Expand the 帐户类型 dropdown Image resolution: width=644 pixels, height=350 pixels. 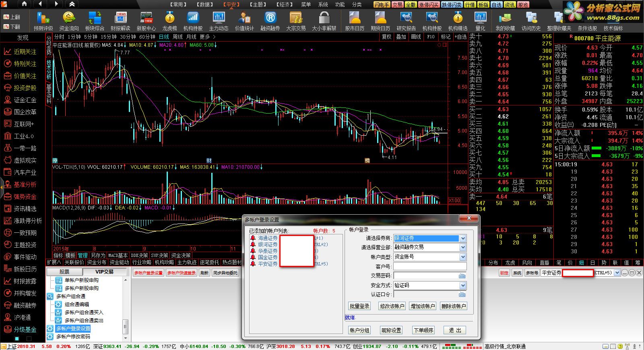[x=463, y=257]
